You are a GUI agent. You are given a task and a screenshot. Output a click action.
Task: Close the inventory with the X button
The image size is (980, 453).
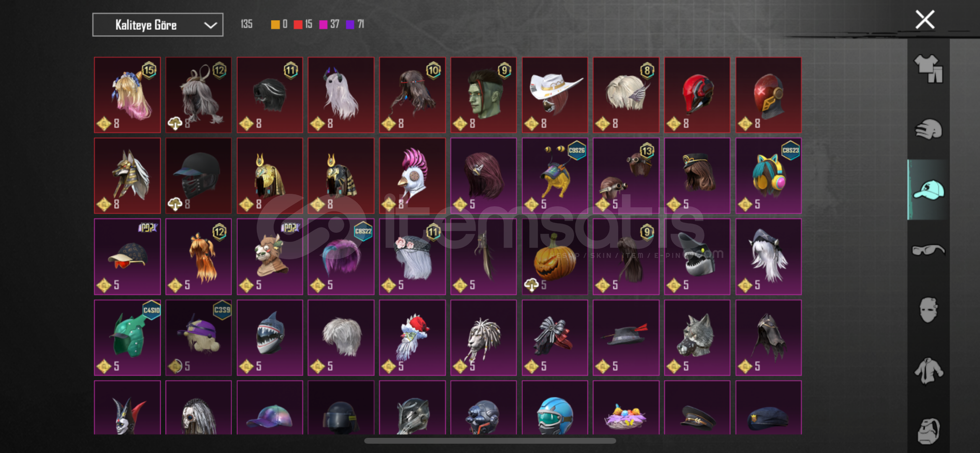click(x=925, y=19)
